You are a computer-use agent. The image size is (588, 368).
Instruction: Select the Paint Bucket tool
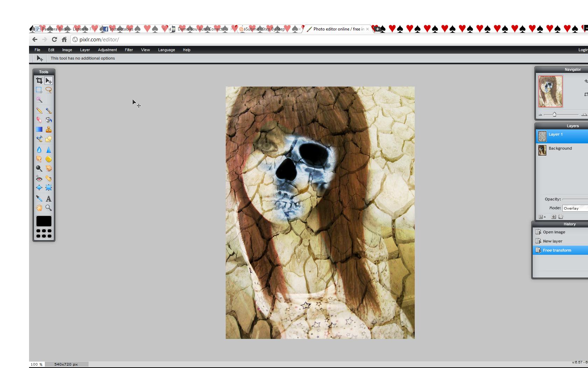click(49, 120)
